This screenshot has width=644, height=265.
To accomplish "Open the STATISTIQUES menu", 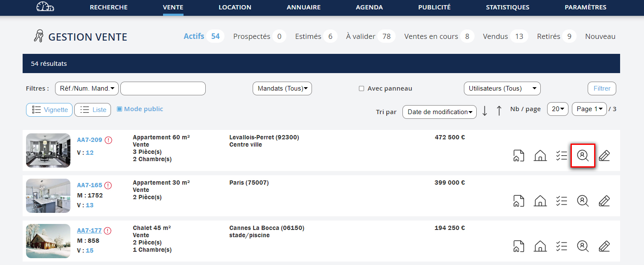I will click(507, 7).
